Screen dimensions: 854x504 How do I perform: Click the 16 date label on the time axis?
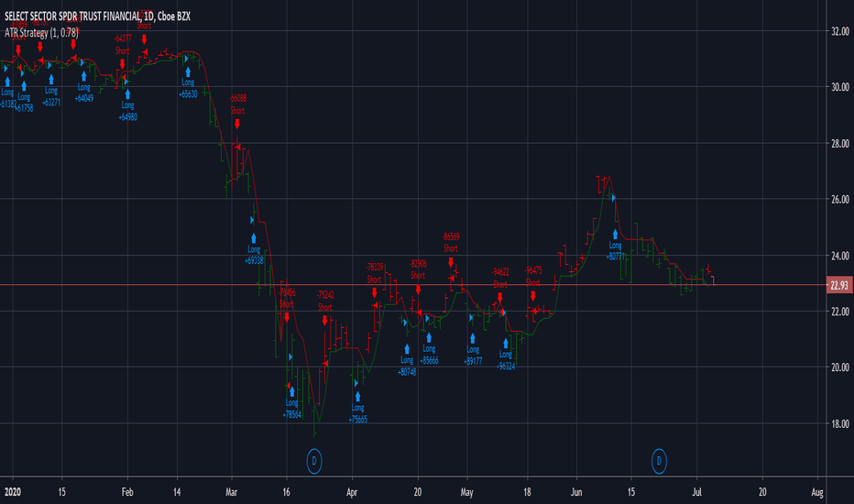click(x=287, y=492)
